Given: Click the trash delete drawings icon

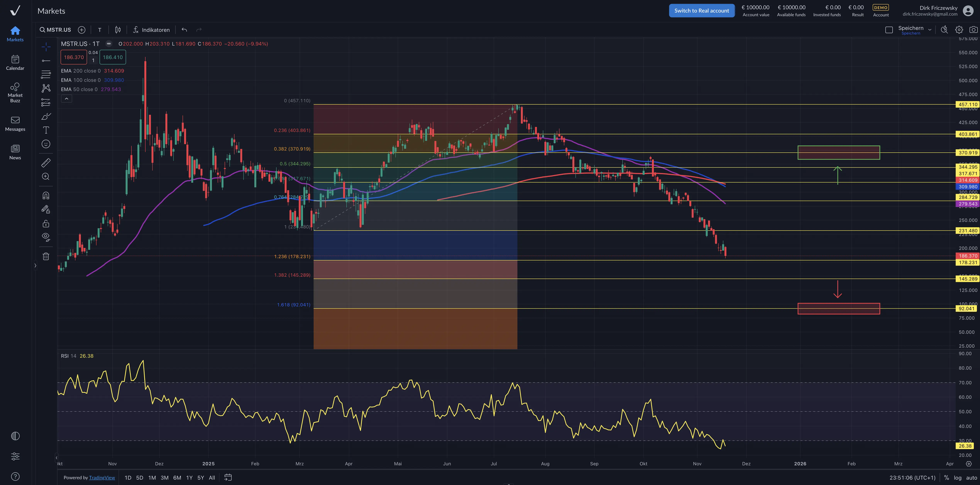Looking at the screenshot, I should pos(46,256).
